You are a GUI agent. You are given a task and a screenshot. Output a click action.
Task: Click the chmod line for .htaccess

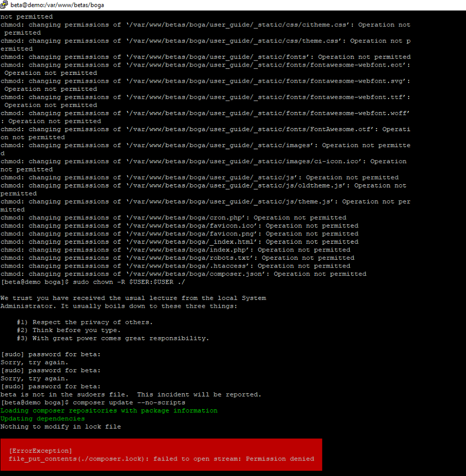point(175,266)
